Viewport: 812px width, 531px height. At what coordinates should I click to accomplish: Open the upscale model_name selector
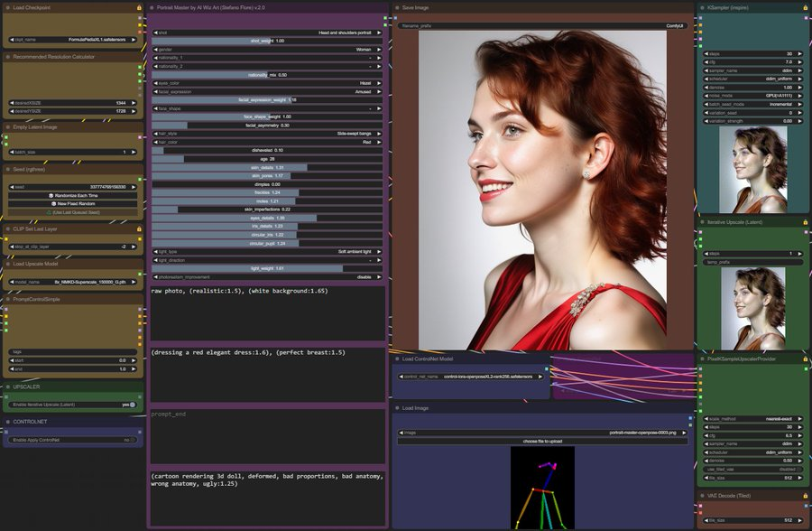(x=73, y=282)
